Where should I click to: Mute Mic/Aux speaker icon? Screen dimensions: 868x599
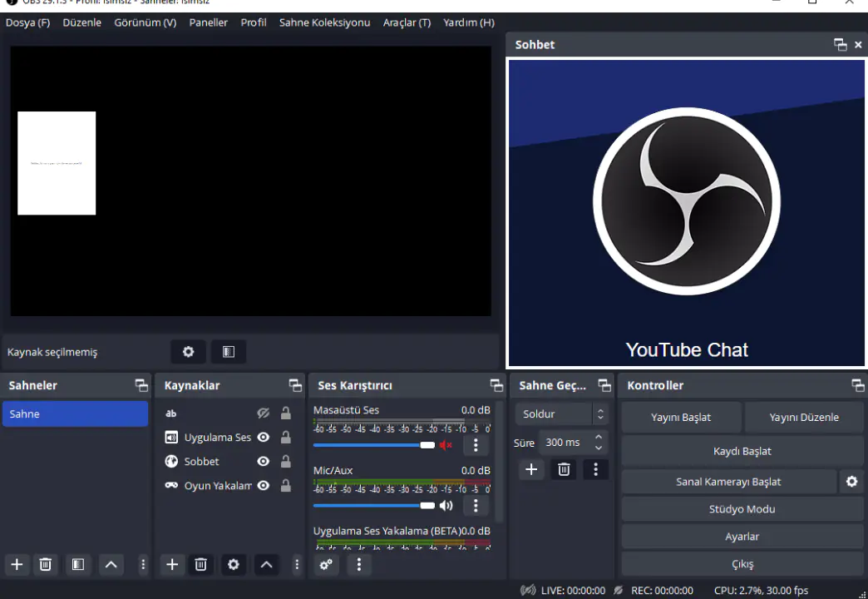(x=446, y=505)
